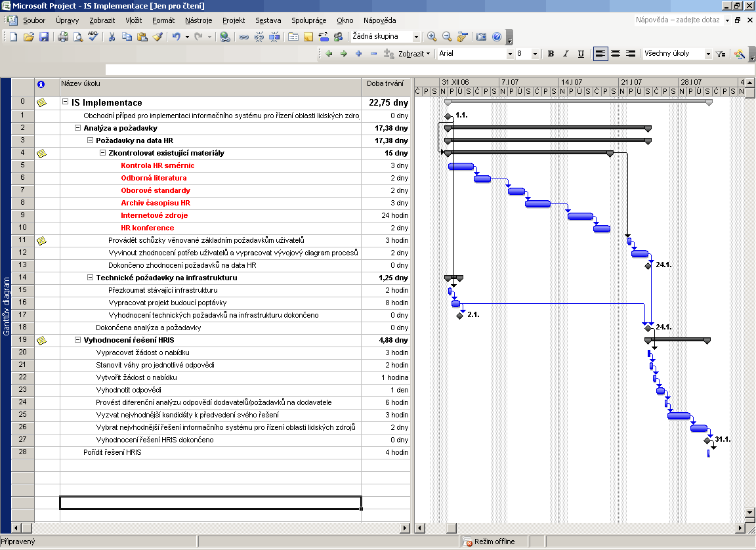Click the Unlink Tasks broken-chain icon
The height and width of the screenshot is (550, 756).
click(x=259, y=37)
